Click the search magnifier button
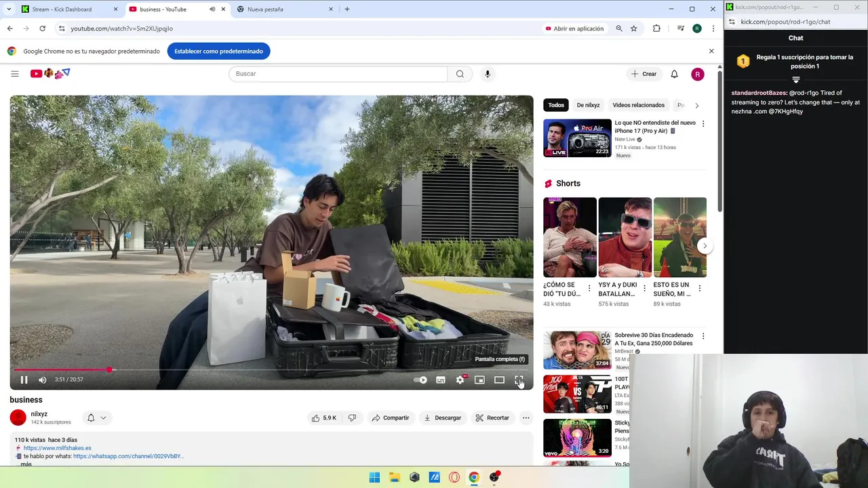 point(460,74)
